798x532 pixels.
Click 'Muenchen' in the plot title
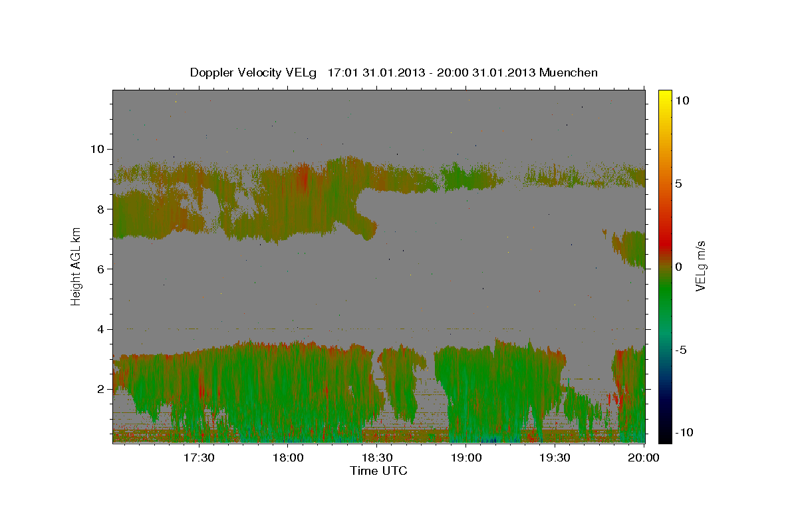(569, 72)
